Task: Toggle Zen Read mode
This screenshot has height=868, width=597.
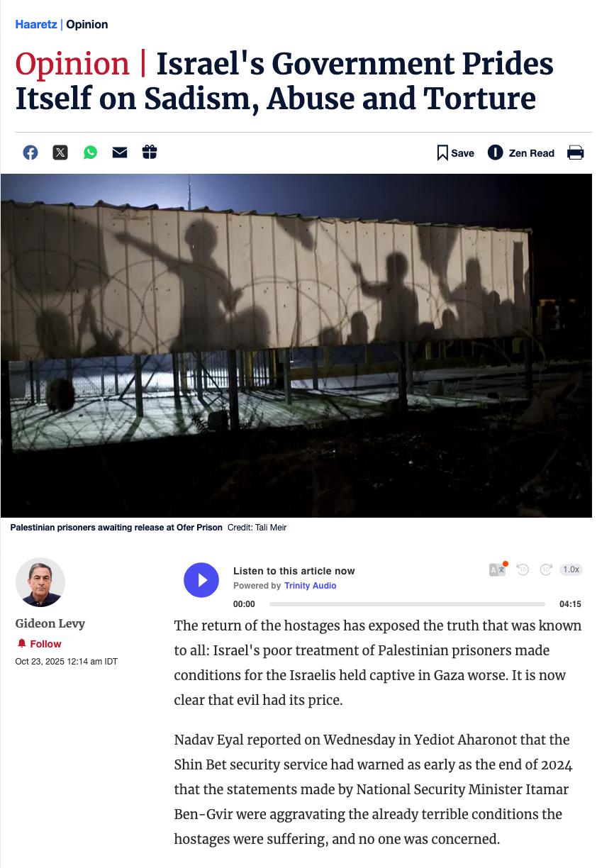Action: coord(521,152)
